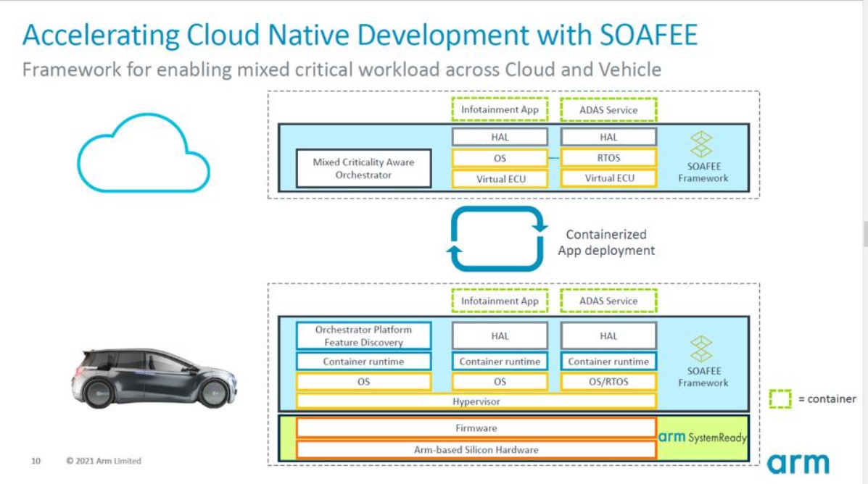Click the gray car image
The height and width of the screenshot is (484, 868).
[x=154, y=378]
